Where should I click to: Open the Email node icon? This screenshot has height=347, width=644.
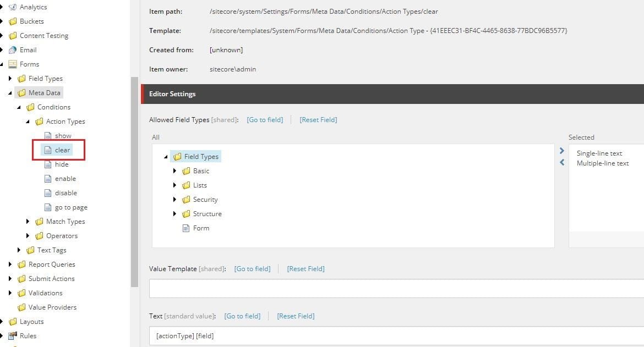pos(13,49)
